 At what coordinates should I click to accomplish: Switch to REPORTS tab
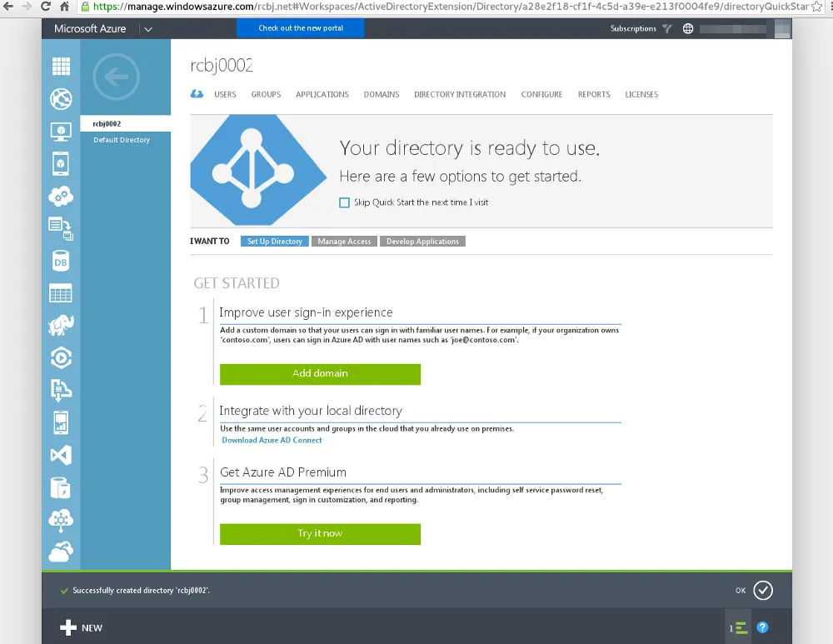click(x=594, y=94)
